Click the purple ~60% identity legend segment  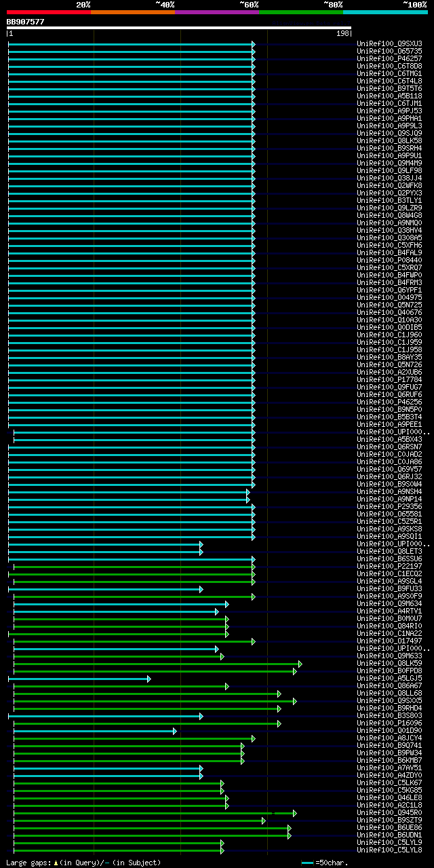click(217, 12)
